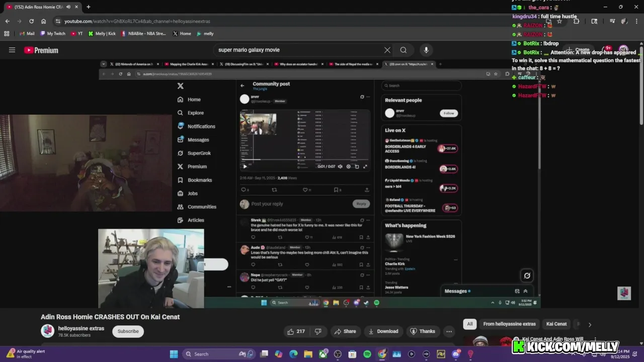
Task: Select From helloyassine extras chip
Action: click(509, 324)
